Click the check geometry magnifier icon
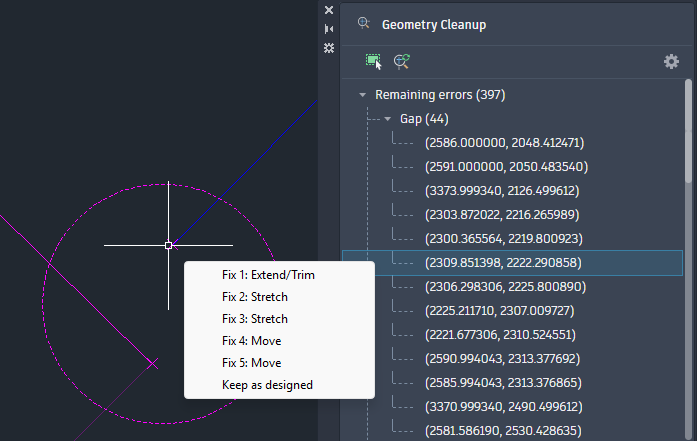697x441 pixels. coord(402,61)
